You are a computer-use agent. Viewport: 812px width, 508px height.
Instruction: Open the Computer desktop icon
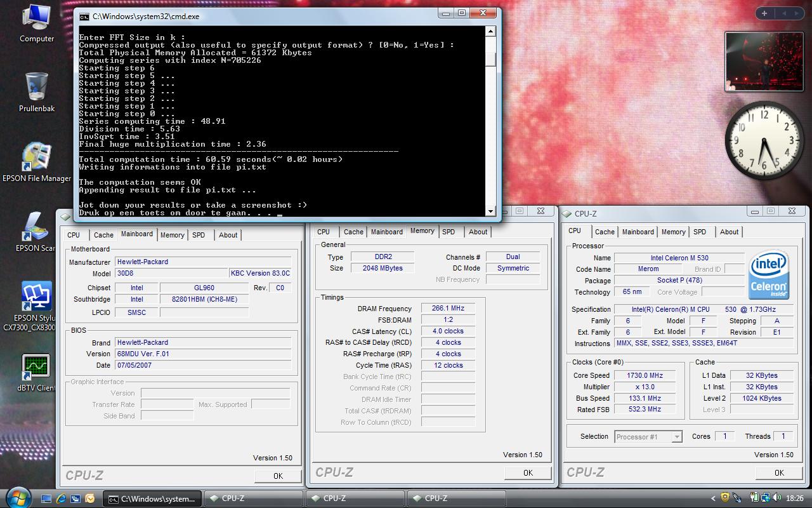(37, 23)
